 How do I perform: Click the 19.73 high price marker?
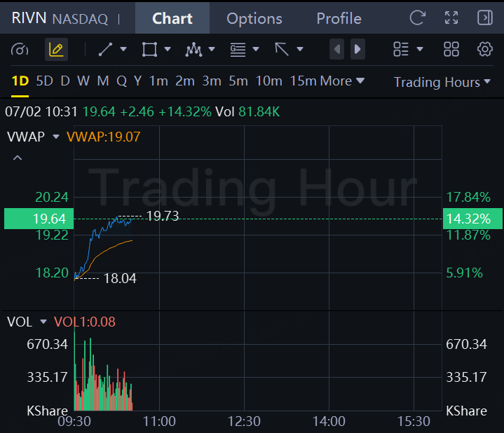(x=163, y=216)
